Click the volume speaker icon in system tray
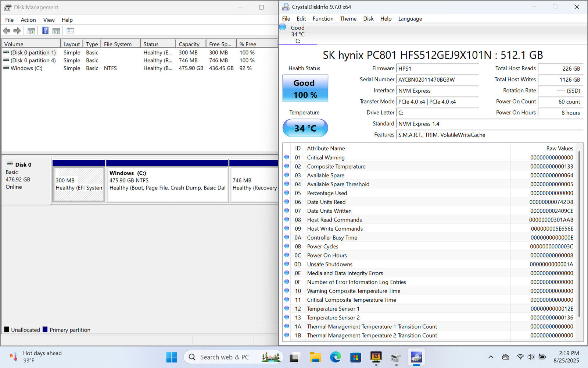This screenshot has height=368, width=588. pos(531,357)
